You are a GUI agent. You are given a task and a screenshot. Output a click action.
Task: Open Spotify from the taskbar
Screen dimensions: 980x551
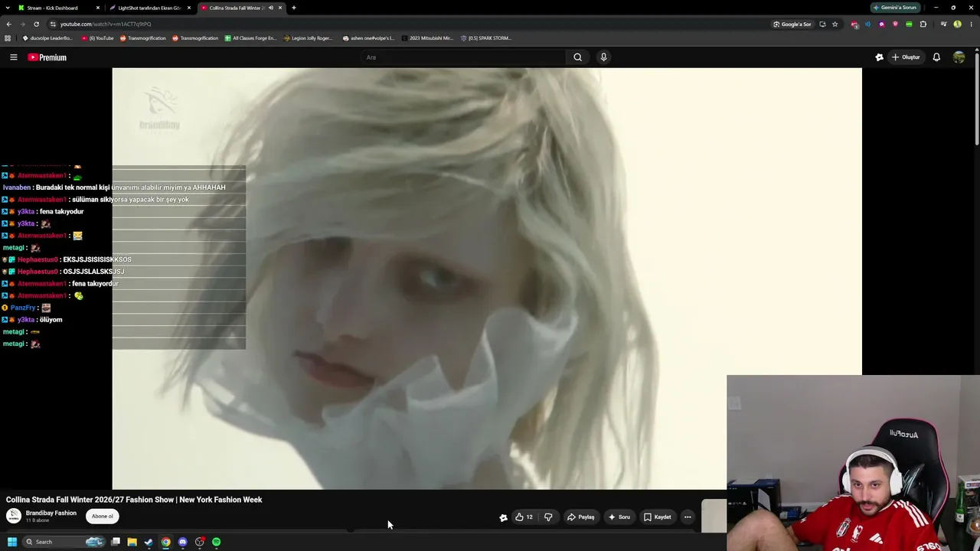pos(216,542)
